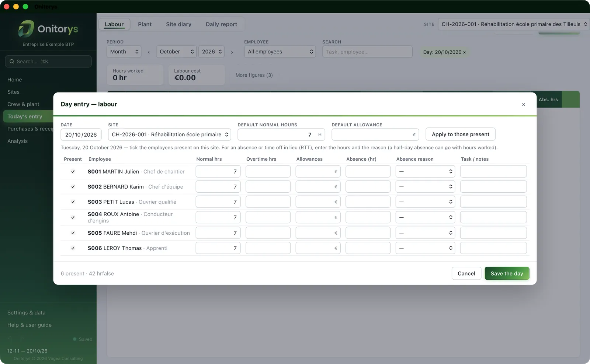Open the dialog Site dropdown
The image size is (590, 364).
click(x=170, y=134)
